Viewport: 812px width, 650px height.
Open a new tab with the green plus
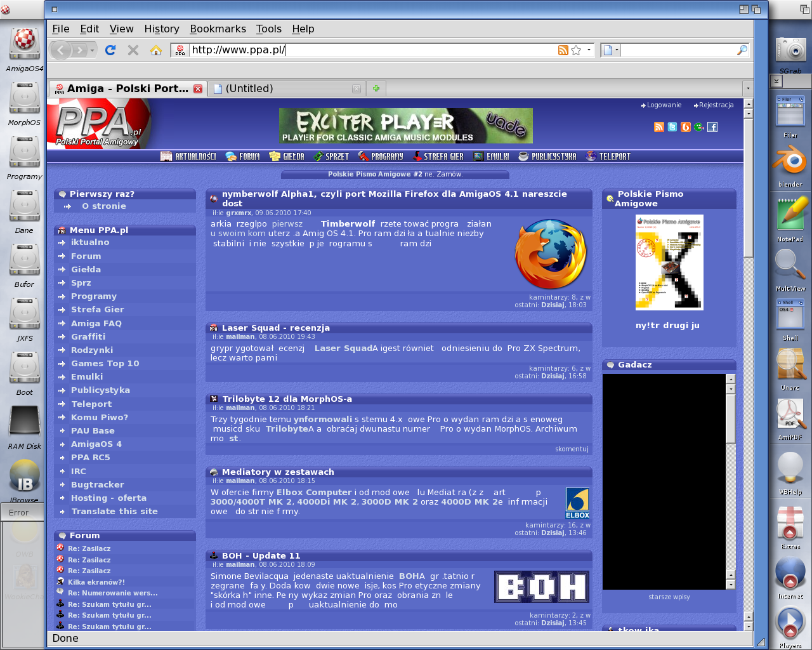pyautogui.click(x=376, y=88)
